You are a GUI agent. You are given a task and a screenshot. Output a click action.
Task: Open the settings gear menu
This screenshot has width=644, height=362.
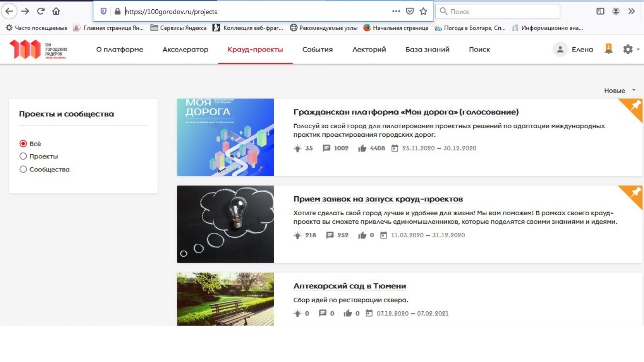coord(628,49)
